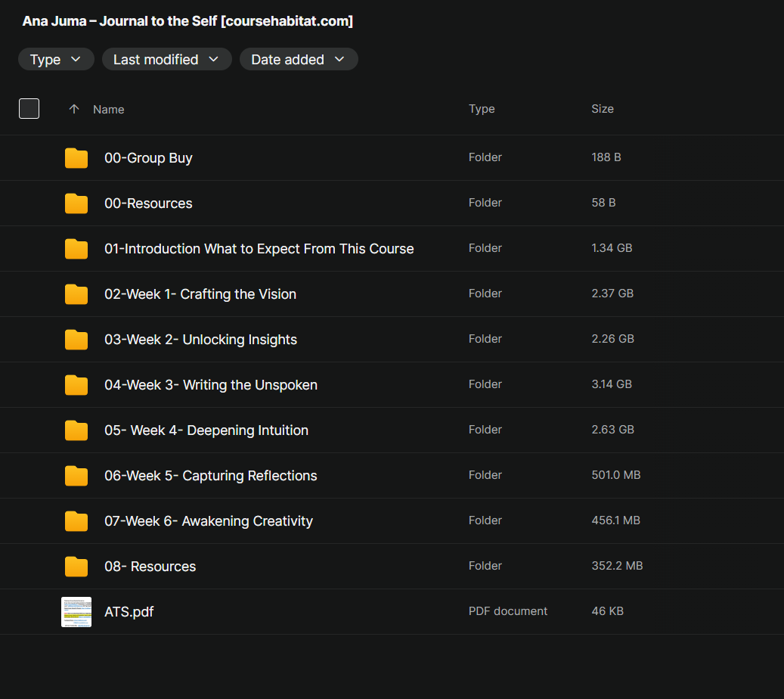Click the 2.63 GB size value

click(x=612, y=429)
